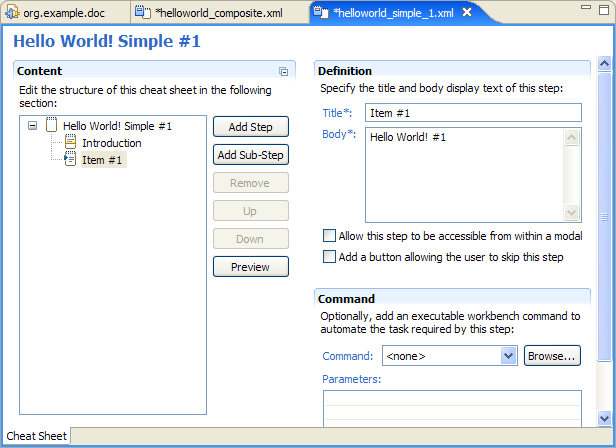Image resolution: width=616 pixels, height=448 pixels.
Task: Enable accessibility from within a modal dialog
Action: click(x=329, y=236)
